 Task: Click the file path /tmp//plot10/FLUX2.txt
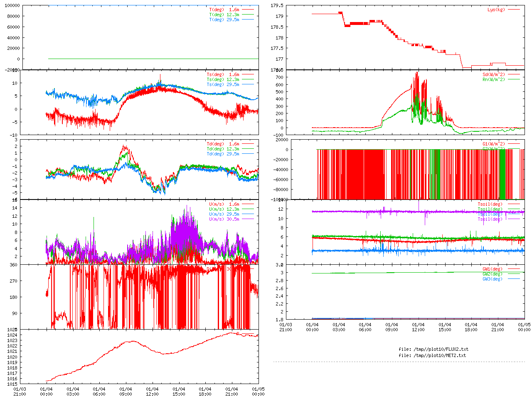433,349
